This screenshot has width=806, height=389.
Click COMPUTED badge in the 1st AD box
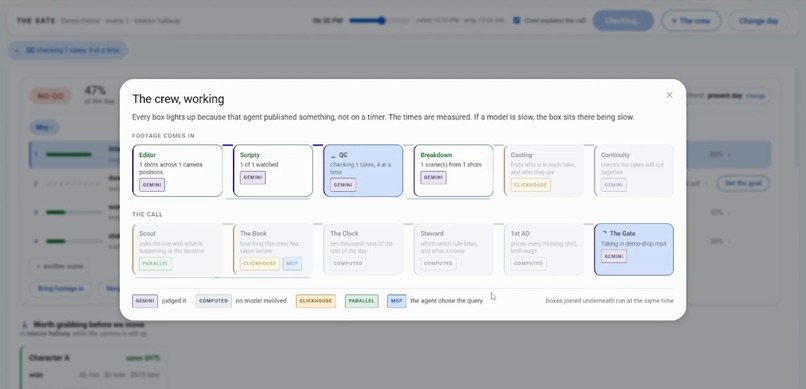coord(528,264)
